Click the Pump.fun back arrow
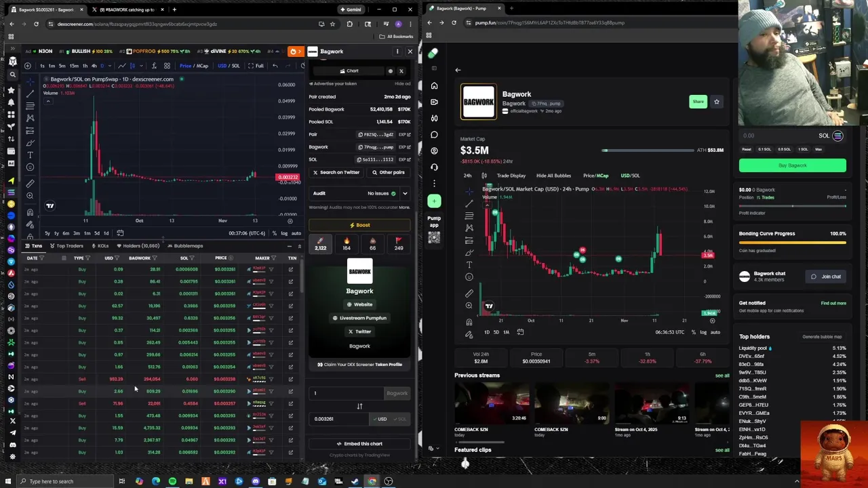Screen dimensions: 868x488 pos(458,70)
